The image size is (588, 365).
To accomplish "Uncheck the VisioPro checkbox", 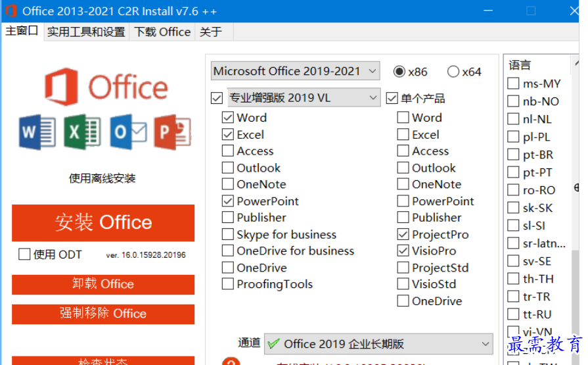I will (x=403, y=251).
